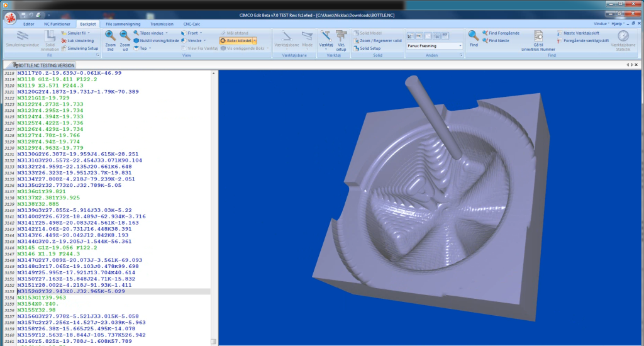Open the File sammenligning ribbon tab

coord(123,23)
